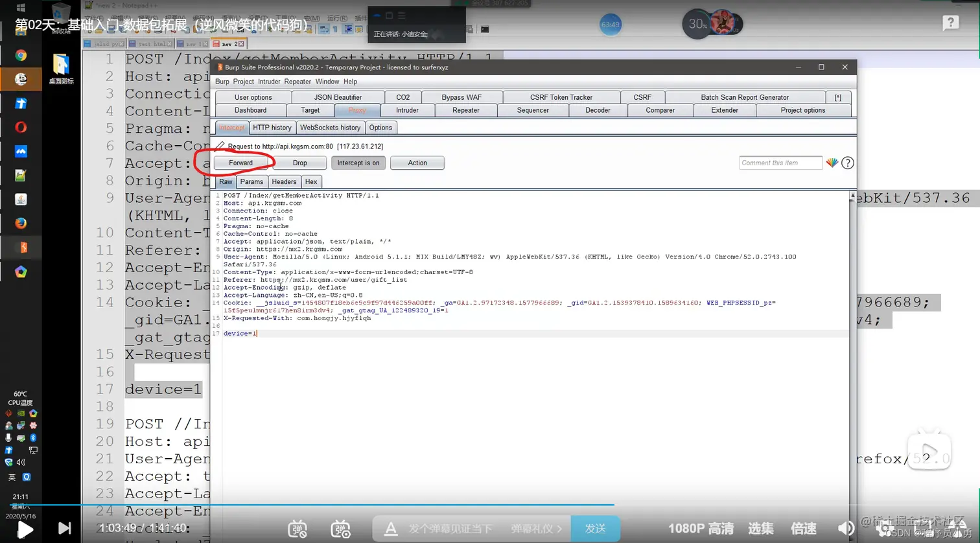Open the Help menu in Burp
980x543 pixels.
click(351, 82)
